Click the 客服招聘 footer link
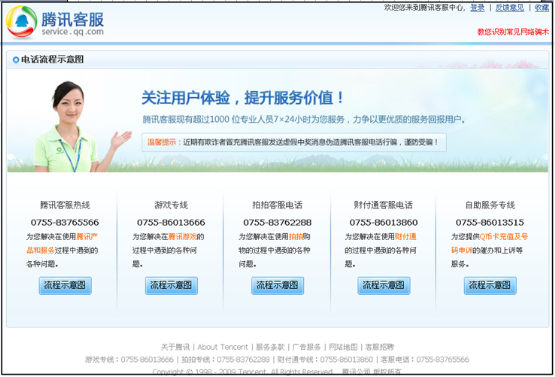Image resolution: width=555 pixels, height=377 pixels. click(x=379, y=347)
